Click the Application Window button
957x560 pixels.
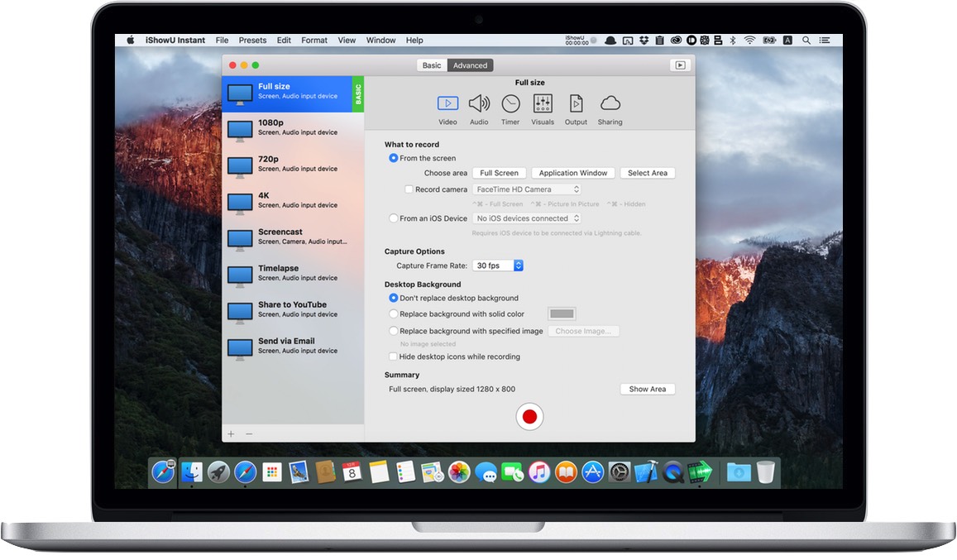coord(573,173)
